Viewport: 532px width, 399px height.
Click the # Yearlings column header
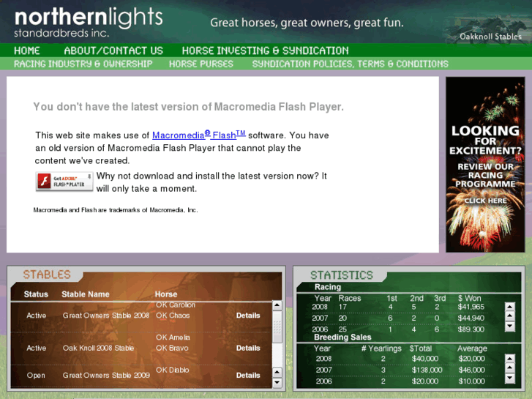click(x=381, y=348)
